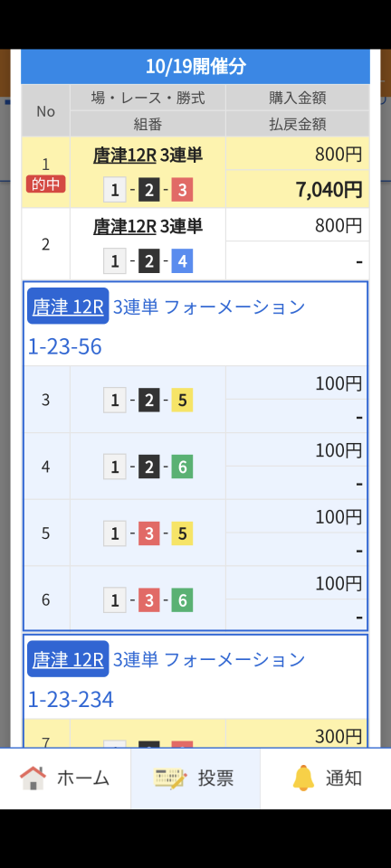Tap the yellow notification bell icon
Viewport: 391px width, 868px height.
[x=303, y=778]
